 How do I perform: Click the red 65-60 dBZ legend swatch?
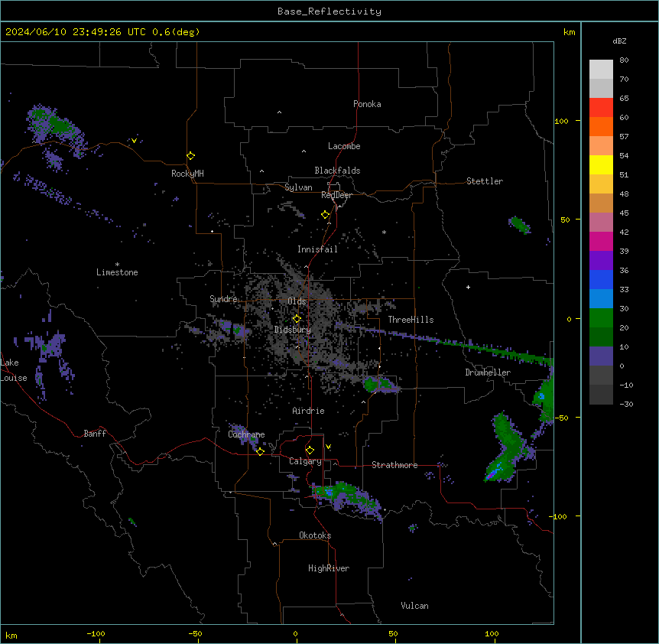click(601, 108)
